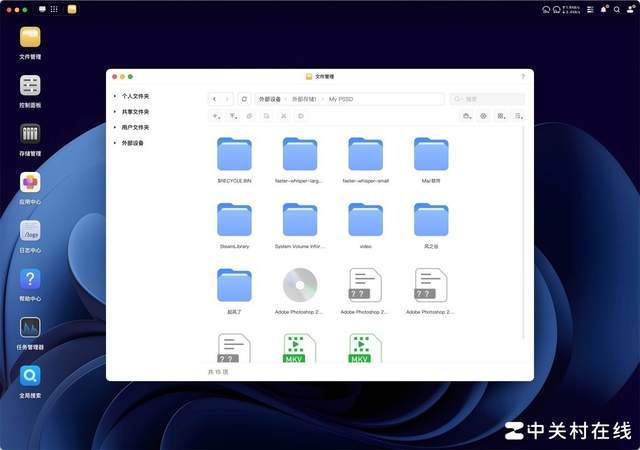Viewport: 640px width, 450px height.
Task: Select the Adobe Photoshop disc image file
Action: pyautogui.click(x=300, y=291)
